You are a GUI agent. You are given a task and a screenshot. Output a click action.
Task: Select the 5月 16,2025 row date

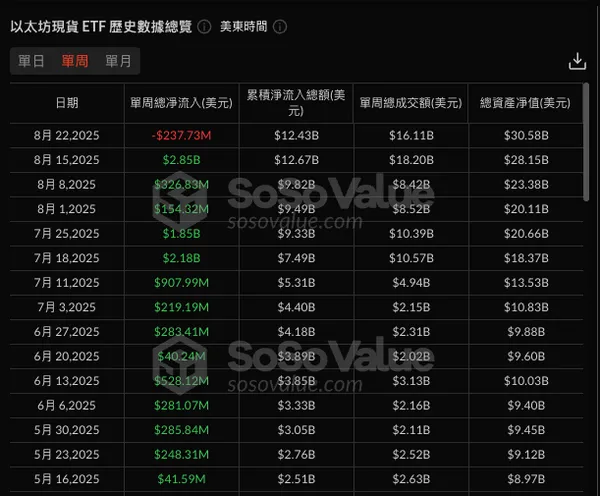[67, 480]
